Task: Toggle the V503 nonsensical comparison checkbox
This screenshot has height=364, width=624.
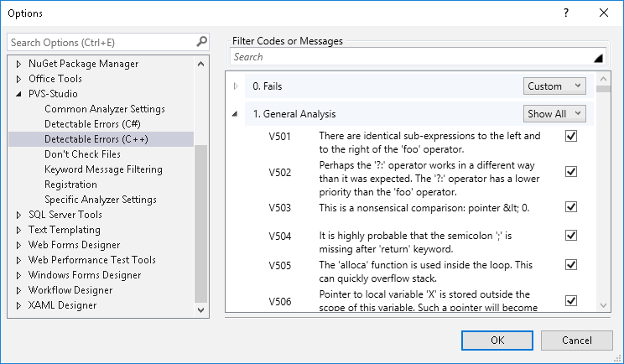Action: click(571, 207)
